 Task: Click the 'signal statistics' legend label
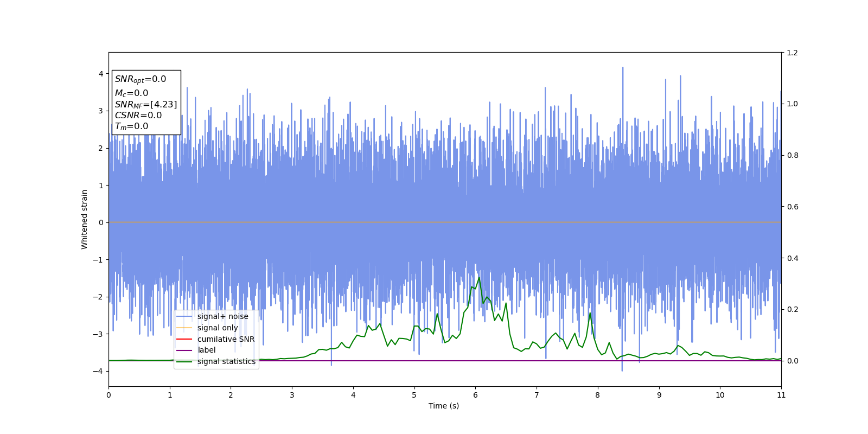click(226, 361)
